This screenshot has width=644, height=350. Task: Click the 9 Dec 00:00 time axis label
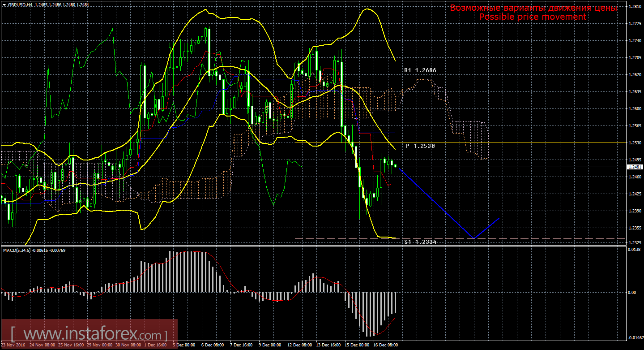270,346
